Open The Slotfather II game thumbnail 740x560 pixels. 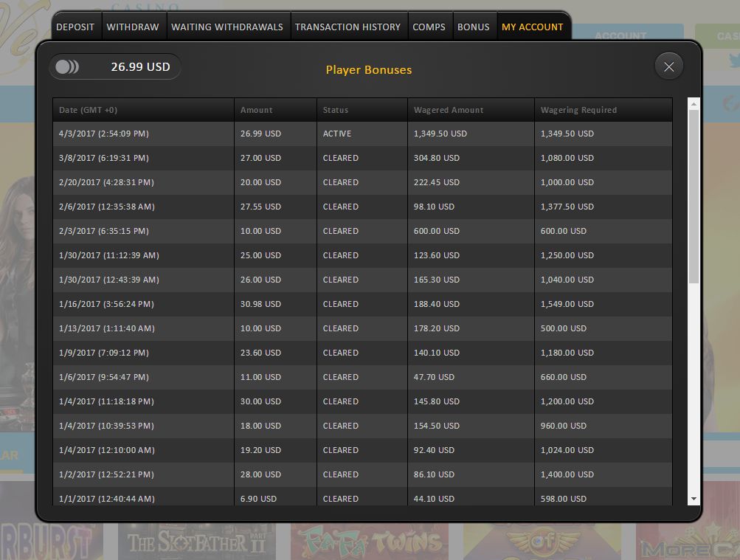(197, 542)
